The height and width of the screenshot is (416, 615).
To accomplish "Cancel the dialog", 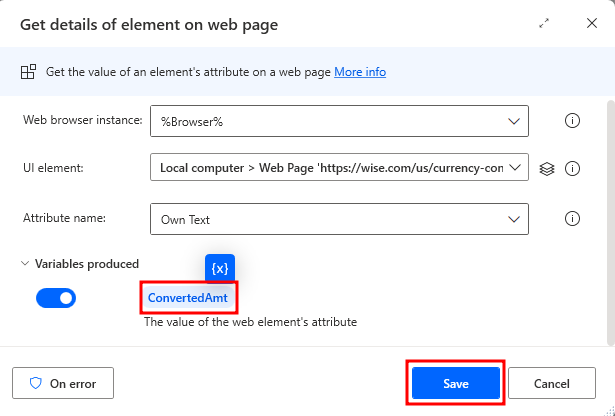I will pyautogui.click(x=551, y=383).
